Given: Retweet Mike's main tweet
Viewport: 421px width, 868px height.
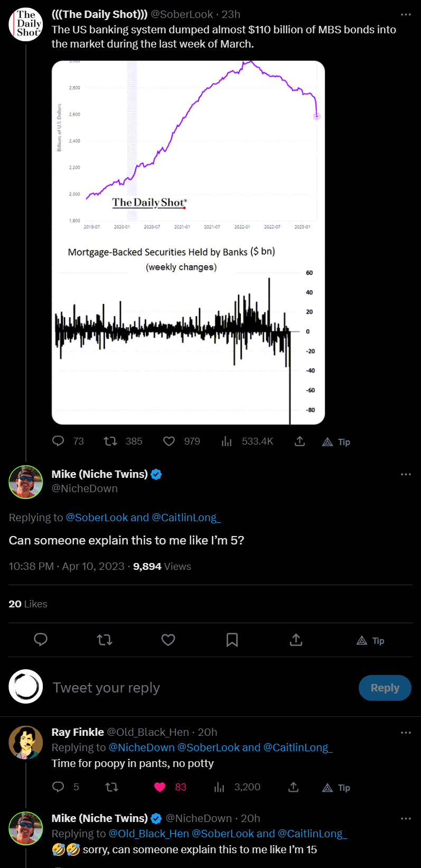Looking at the screenshot, I should (105, 640).
